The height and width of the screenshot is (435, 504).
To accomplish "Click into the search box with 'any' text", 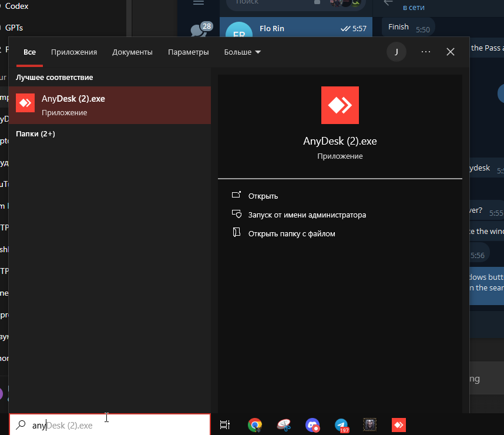I will (110, 424).
